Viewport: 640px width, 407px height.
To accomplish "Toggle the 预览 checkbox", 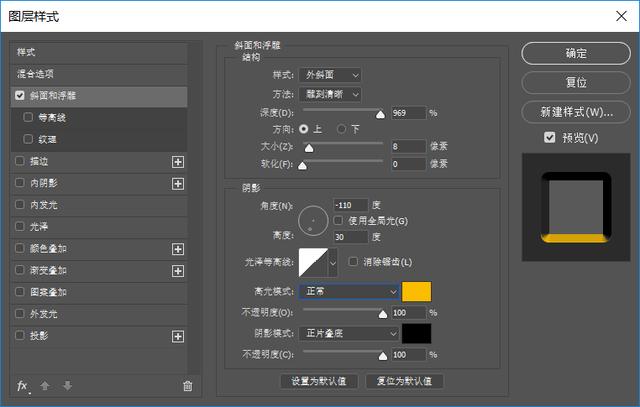I will point(549,138).
